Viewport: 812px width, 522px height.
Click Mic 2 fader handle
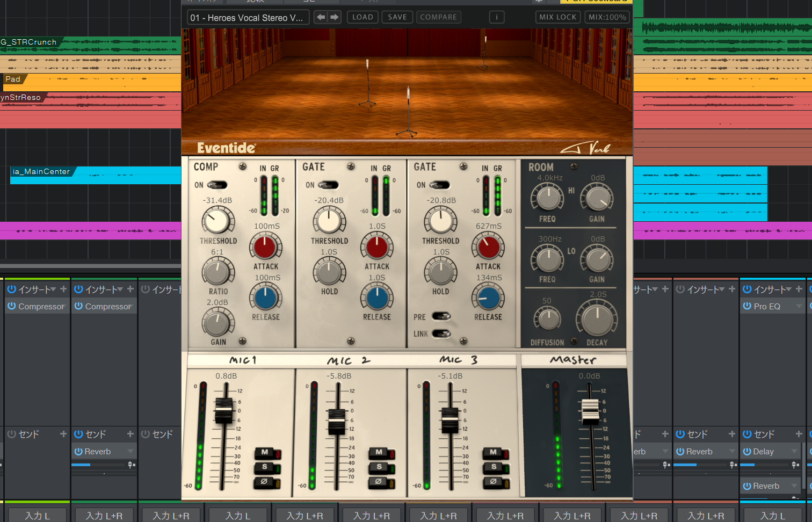(x=337, y=422)
